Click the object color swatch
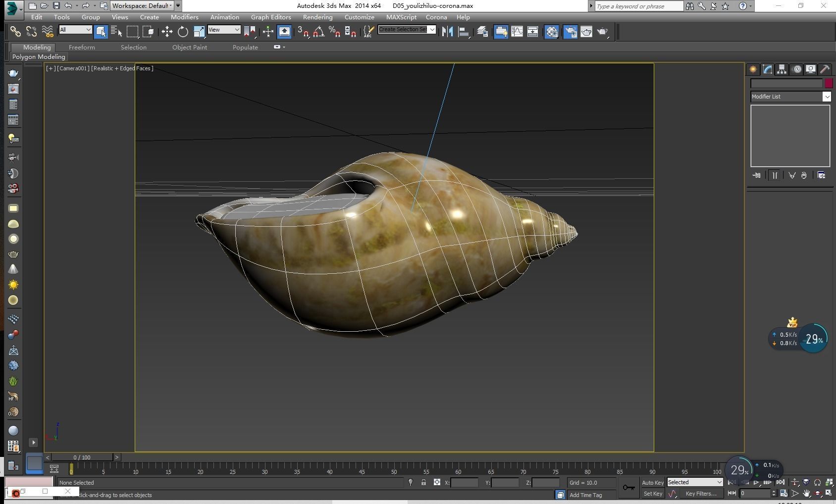Viewport: 836px width, 504px height. pos(828,83)
